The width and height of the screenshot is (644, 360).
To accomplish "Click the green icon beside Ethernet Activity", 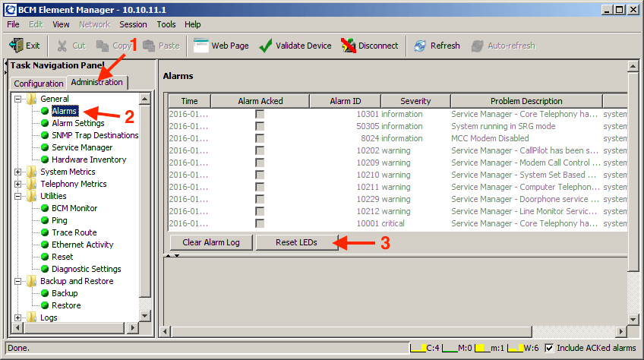I will [45, 245].
